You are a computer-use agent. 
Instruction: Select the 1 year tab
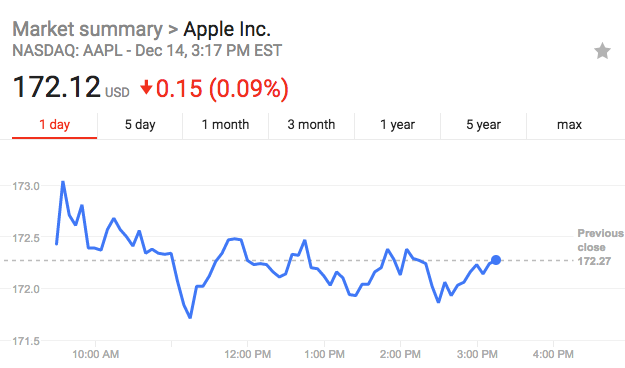pyautogui.click(x=397, y=125)
